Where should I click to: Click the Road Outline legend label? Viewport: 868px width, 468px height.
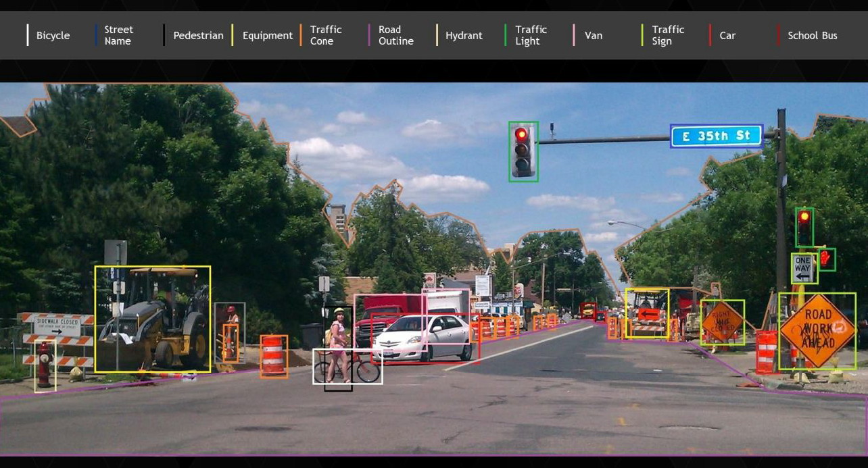pos(395,35)
